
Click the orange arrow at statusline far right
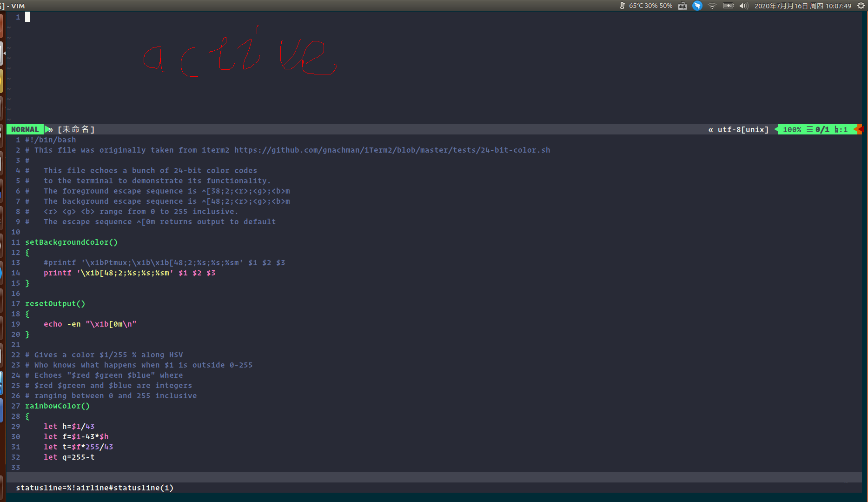click(859, 129)
